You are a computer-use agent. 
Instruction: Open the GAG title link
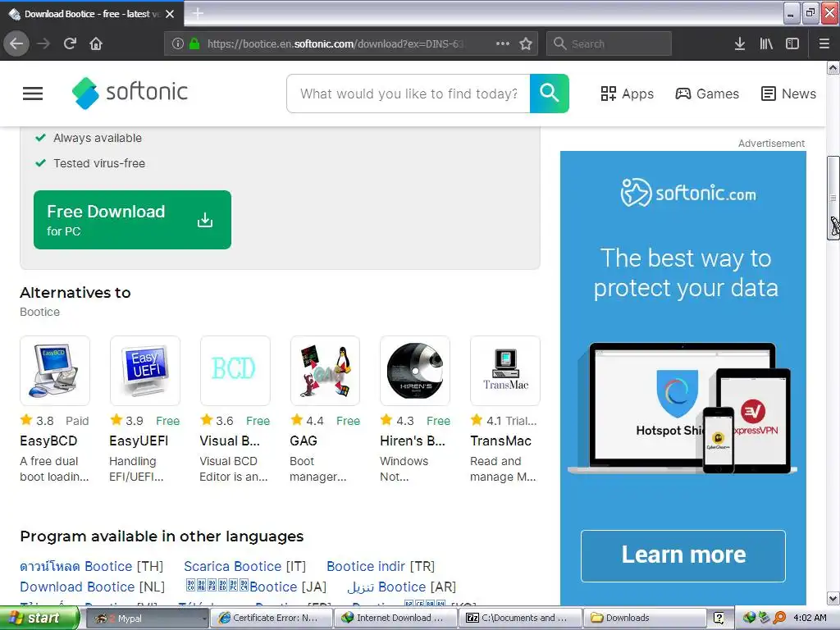[x=304, y=441]
